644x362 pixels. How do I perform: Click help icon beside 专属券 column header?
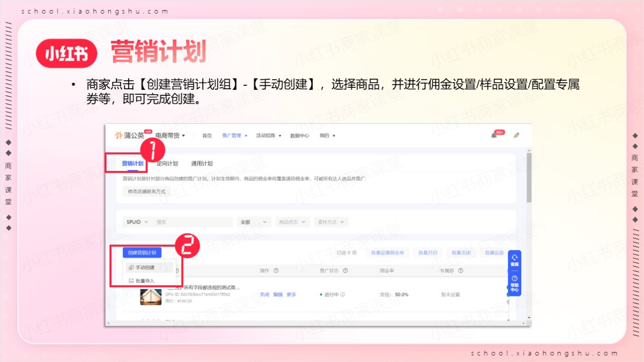point(460,271)
